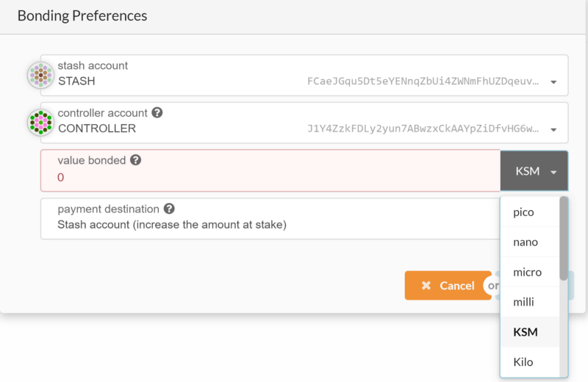Cancel the bonding preferences dialog

coord(448,286)
